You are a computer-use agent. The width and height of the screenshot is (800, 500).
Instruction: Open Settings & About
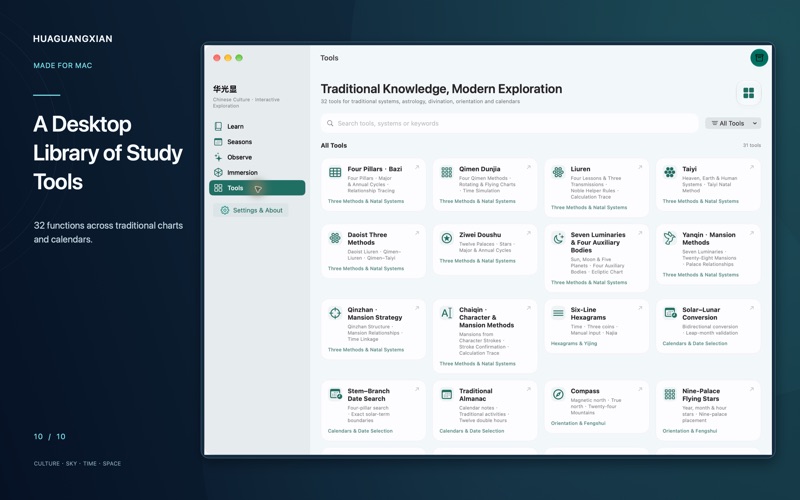251,210
